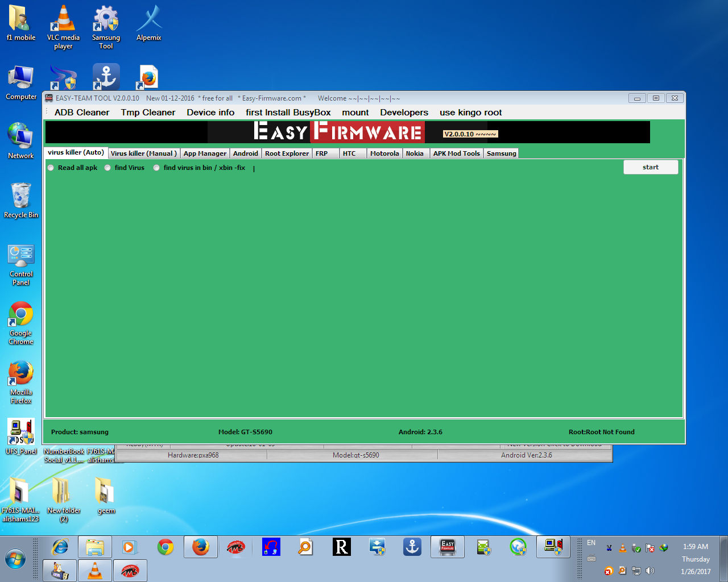Open Internet Explorer from the taskbar
728x582 pixels.
60,547
